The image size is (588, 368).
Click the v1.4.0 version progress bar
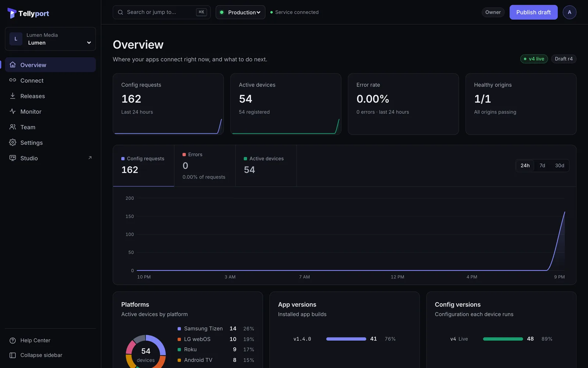(x=346, y=339)
